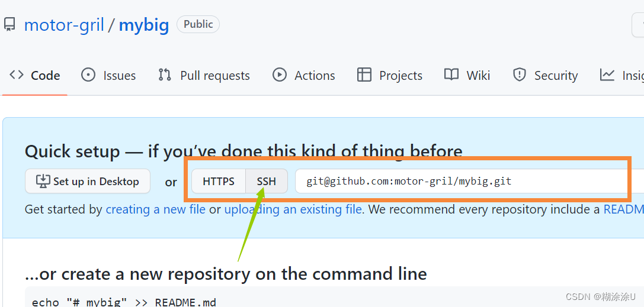This screenshot has height=307, width=644.
Task: Click the Issues circle icon
Action: (x=88, y=75)
